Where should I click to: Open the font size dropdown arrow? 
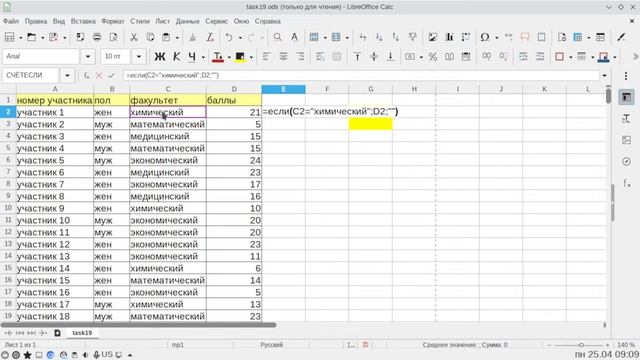pos(139,57)
